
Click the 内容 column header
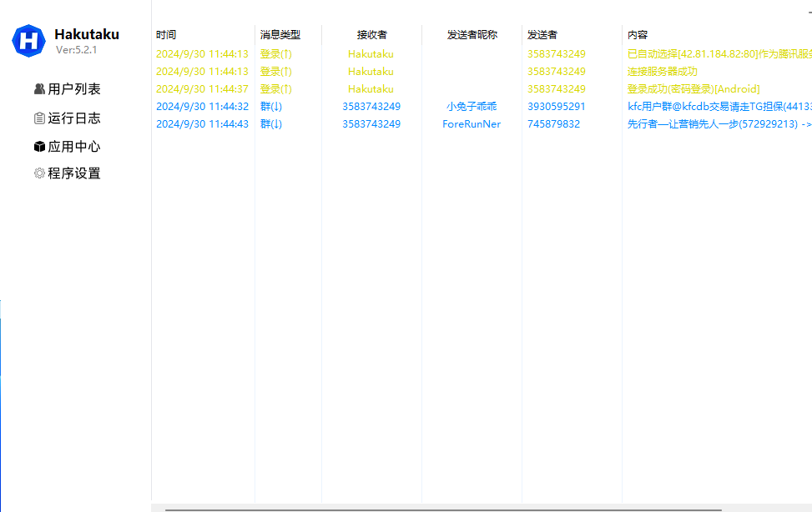tap(638, 35)
